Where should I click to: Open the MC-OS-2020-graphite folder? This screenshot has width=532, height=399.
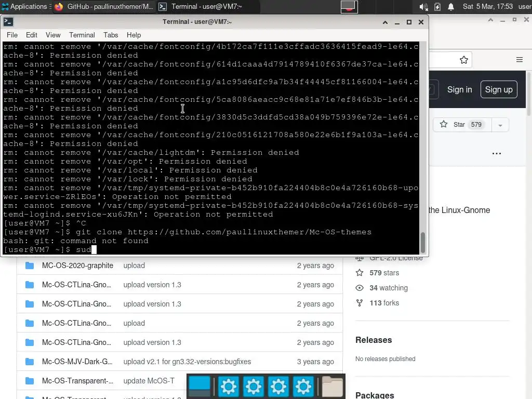[x=78, y=265]
